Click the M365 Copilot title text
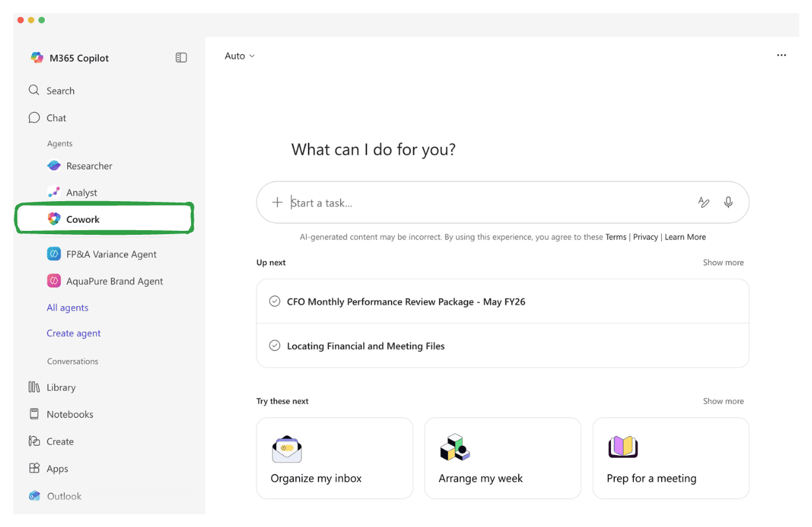The height and width of the screenshot is (527, 812). (x=79, y=58)
